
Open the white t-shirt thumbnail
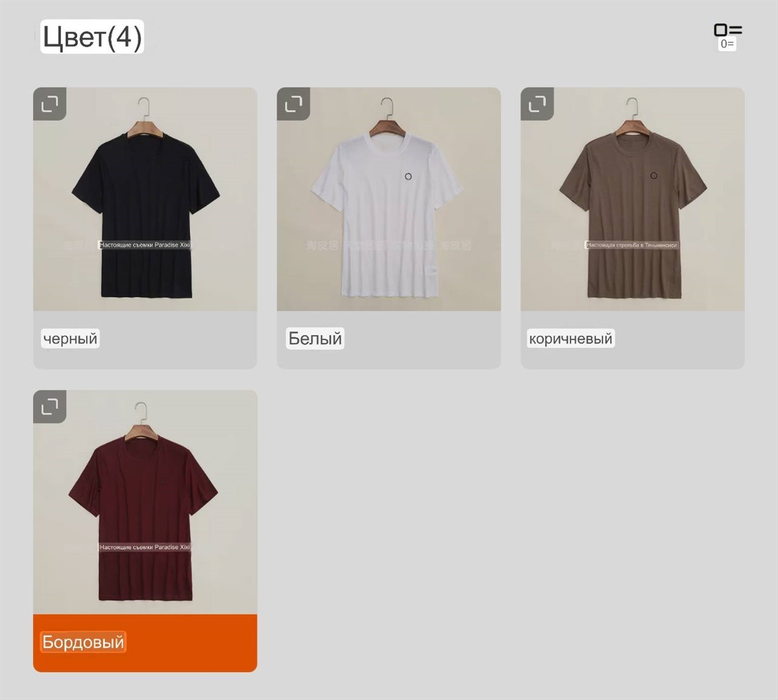coord(389,199)
